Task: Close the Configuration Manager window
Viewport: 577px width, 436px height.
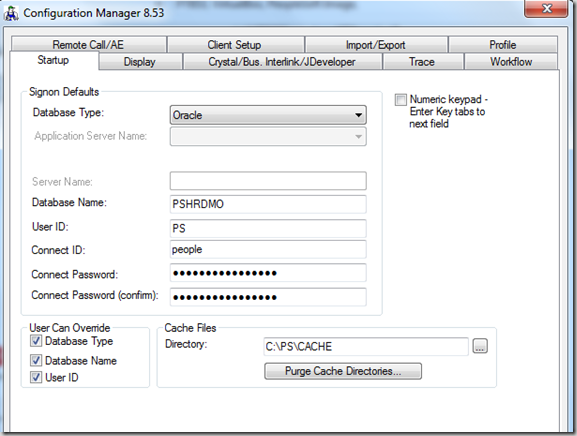Action: (x=546, y=8)
